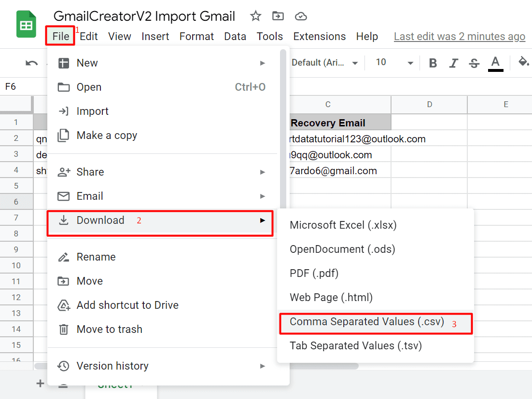Add a new sheet with plus icon
The height and width of the screenshot is (399, 532).
40,384
